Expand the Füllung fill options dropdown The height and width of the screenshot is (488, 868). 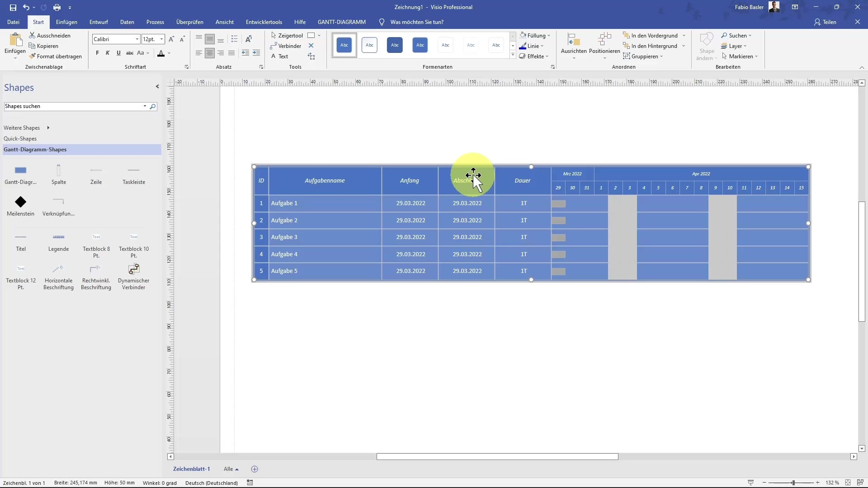549,35
